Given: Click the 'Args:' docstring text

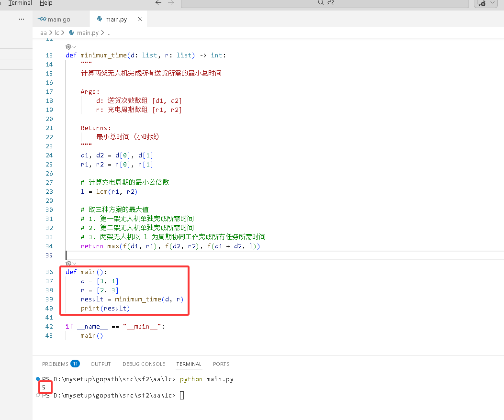Looking at the screenshot, I should (x=90, y=92).
